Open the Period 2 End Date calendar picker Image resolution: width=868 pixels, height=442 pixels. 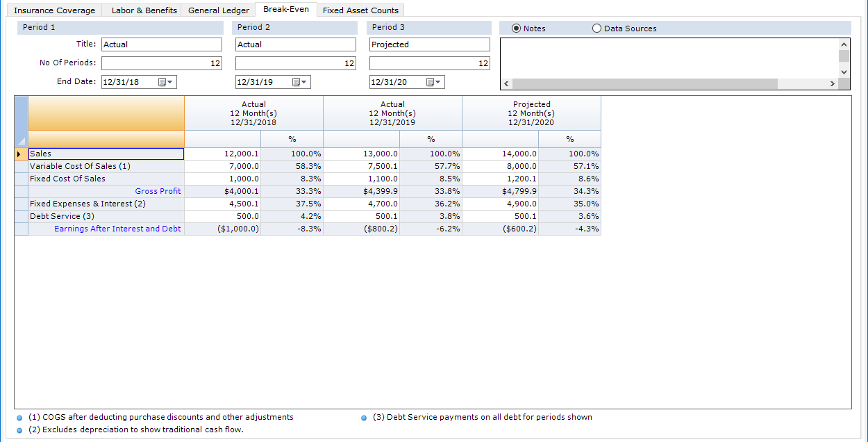point(299,82)
